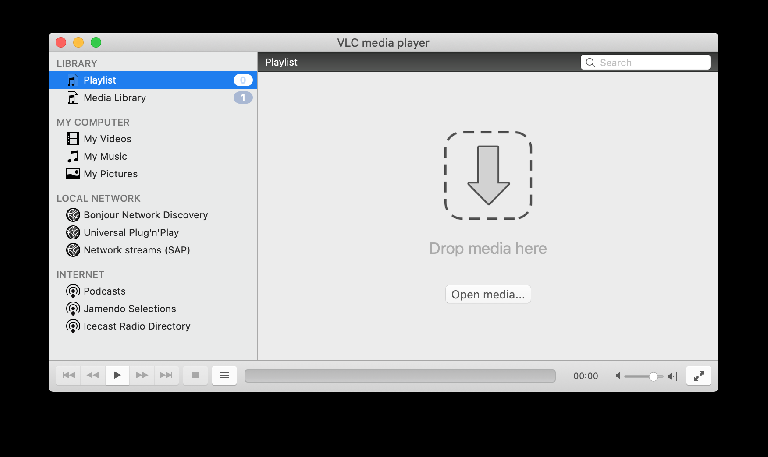Screen dimensions: 768x457
Task: Click the Icecast Radio broadcast icon
Action: (x=73, y=326)
